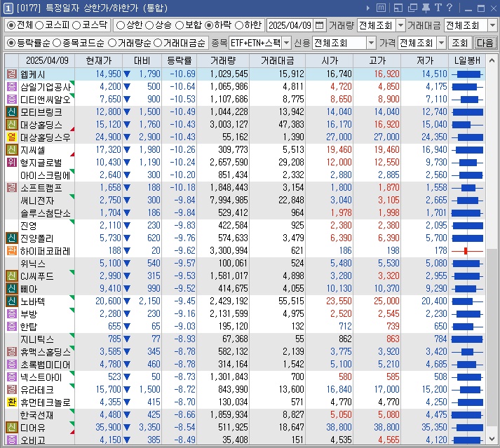Click the L일봉H column header

[467, 60]
